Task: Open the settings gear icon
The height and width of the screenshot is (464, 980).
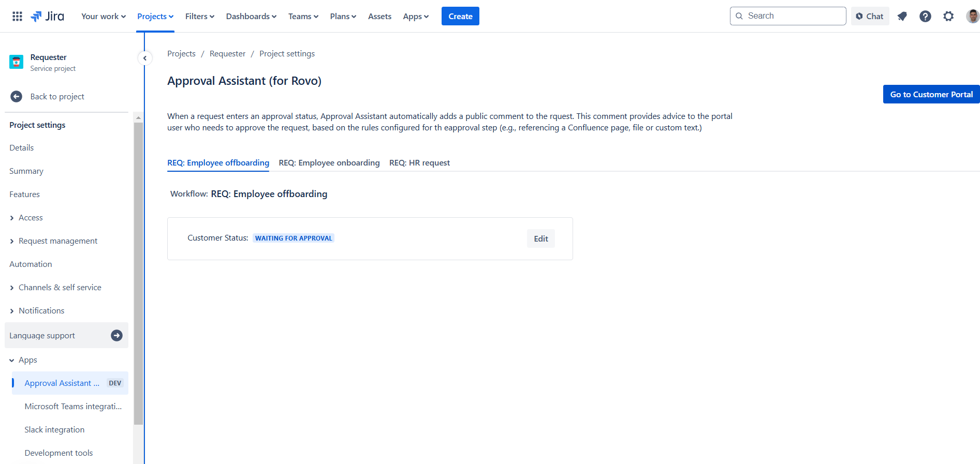Action: click(x=948, y=16)
